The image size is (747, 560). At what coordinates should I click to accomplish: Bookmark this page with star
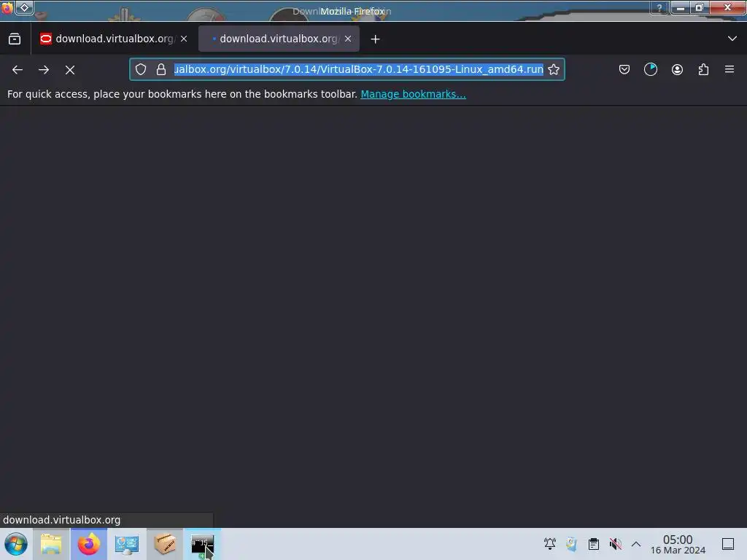(x=554, y=69)
